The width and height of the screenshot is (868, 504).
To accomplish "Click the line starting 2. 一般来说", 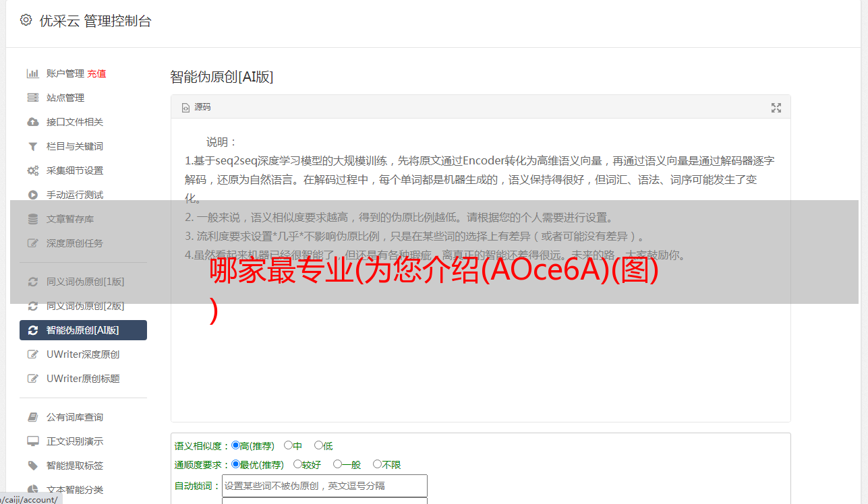I will (399, 218).
